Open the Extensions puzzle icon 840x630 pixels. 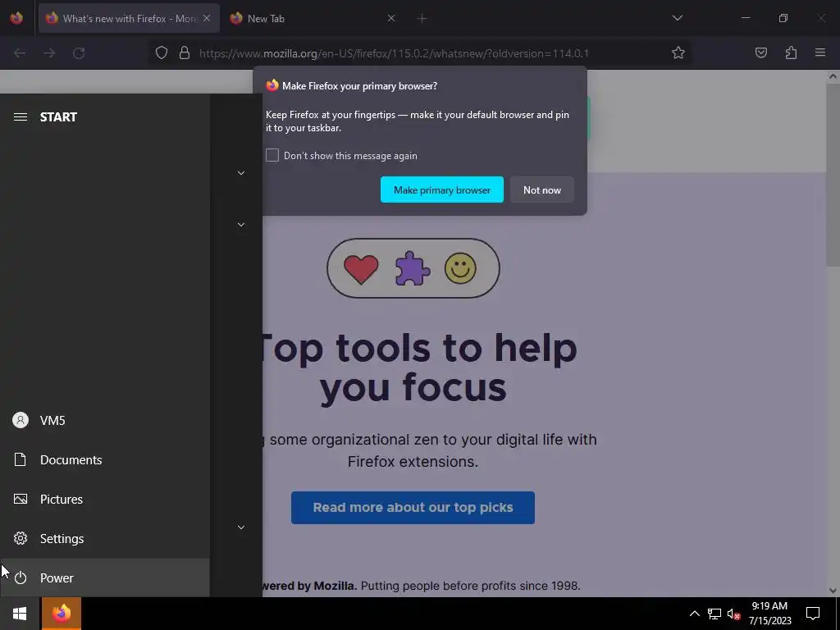(791, 53)
